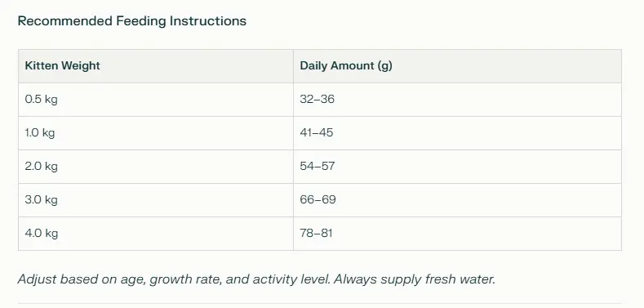Click the 66–69 daily amount cell

coord(457,200)
